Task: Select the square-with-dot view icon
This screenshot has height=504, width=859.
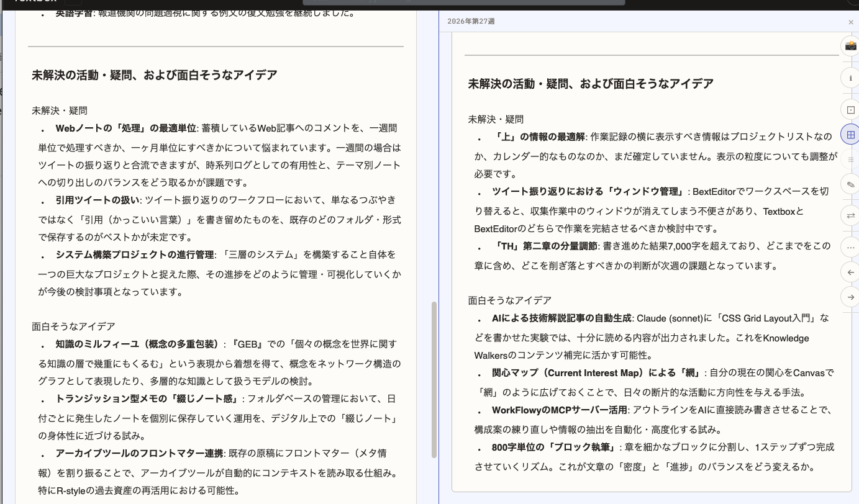Action: tap(850, 110)
